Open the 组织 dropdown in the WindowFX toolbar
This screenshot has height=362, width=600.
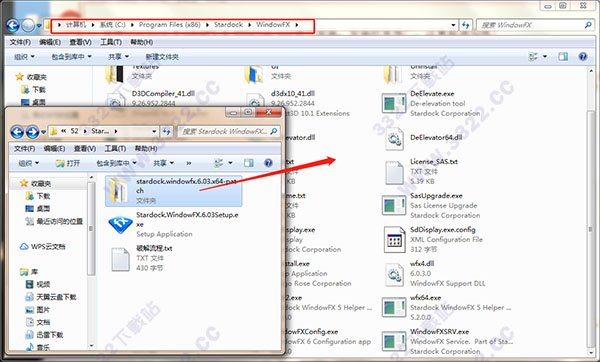pyautogui.click(x=24, y=57)
